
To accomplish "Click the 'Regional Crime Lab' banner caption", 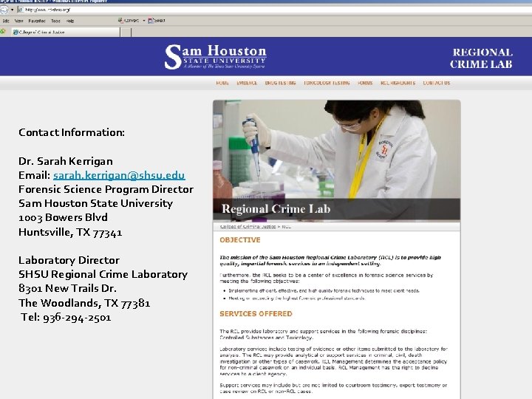I will click(x=276, y=208).
